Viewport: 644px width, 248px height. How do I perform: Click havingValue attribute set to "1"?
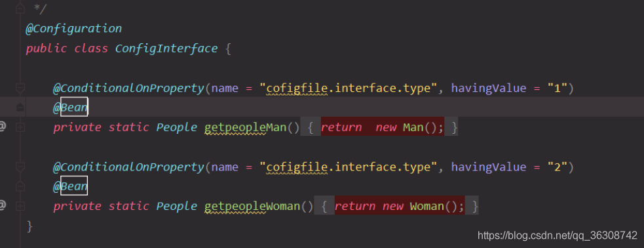pos(489,88)
